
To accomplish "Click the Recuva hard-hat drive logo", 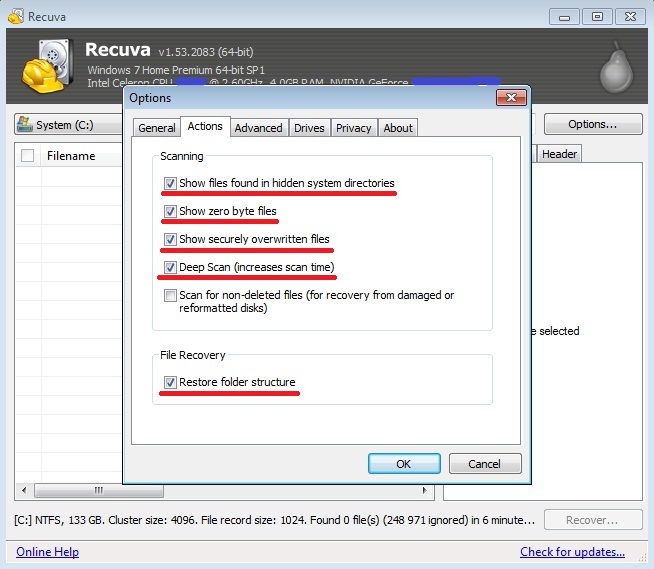I will tap(47, 65).
